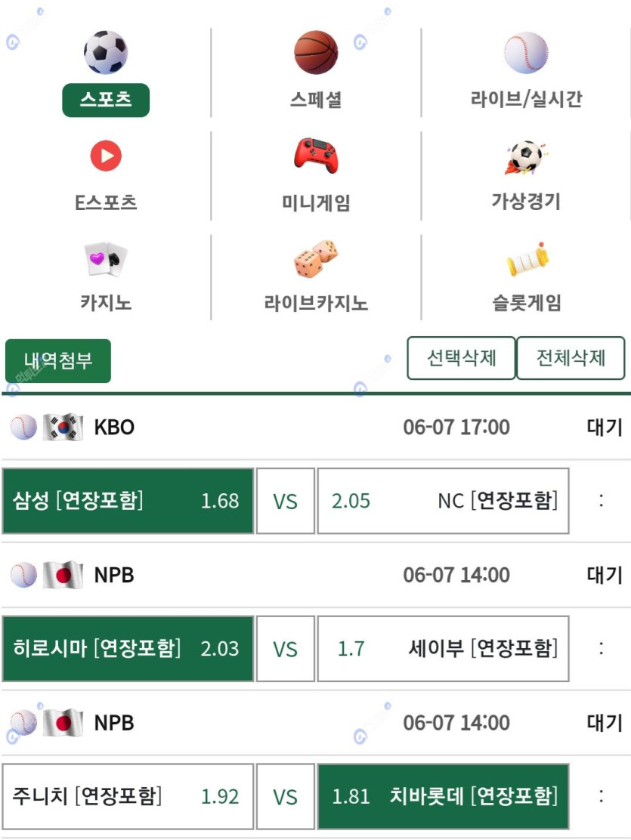Open 라이브/실시간 baseball icon

point(526,52)
